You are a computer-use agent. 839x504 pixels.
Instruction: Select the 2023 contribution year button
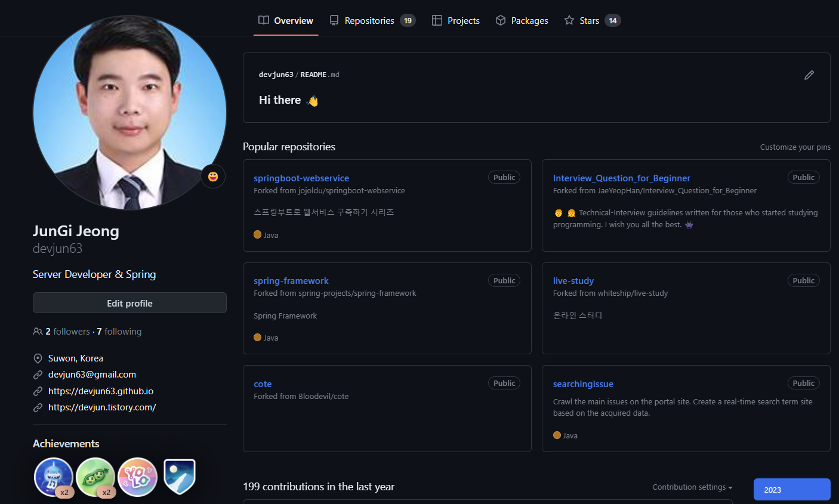click(792, 489)
